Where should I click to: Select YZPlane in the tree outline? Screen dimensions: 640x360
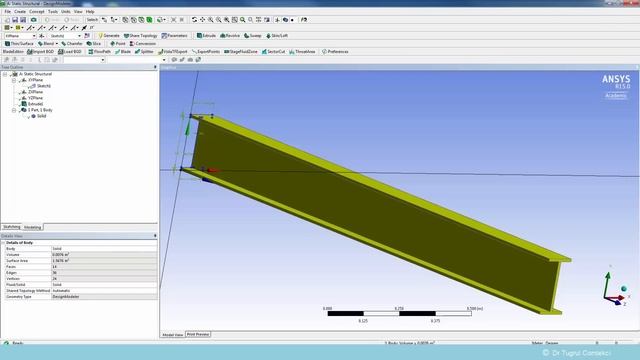coord(36,98)
